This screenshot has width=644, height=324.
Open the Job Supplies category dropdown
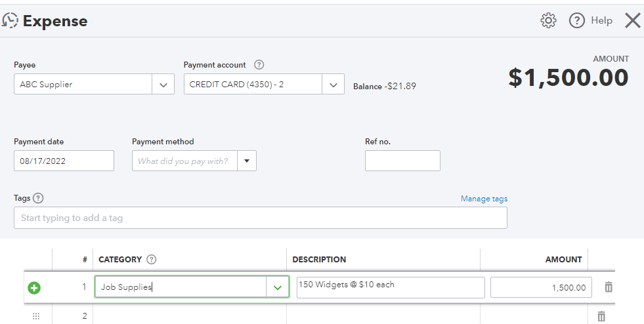point(277,287)
